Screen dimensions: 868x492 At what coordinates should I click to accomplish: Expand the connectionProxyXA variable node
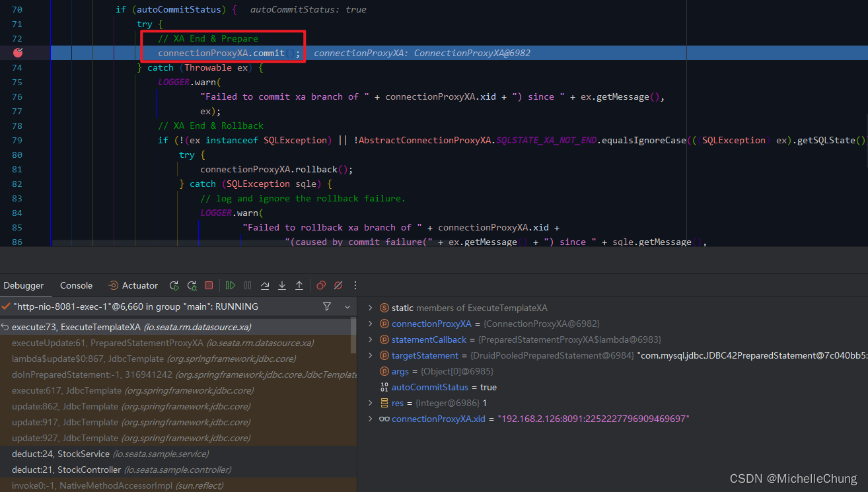370,324
